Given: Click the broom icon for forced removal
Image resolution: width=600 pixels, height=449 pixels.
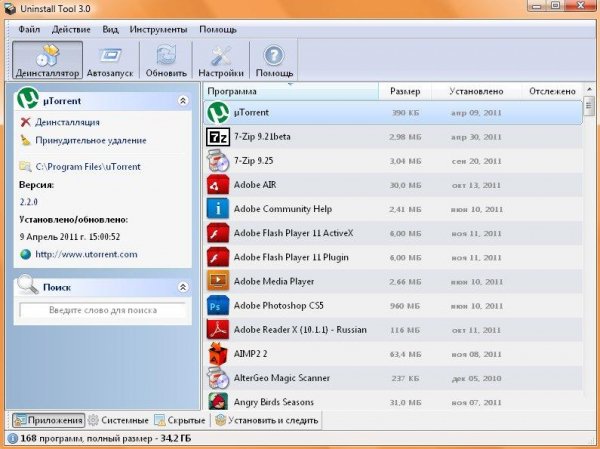Looking at the screenshot, I should 25,140.
